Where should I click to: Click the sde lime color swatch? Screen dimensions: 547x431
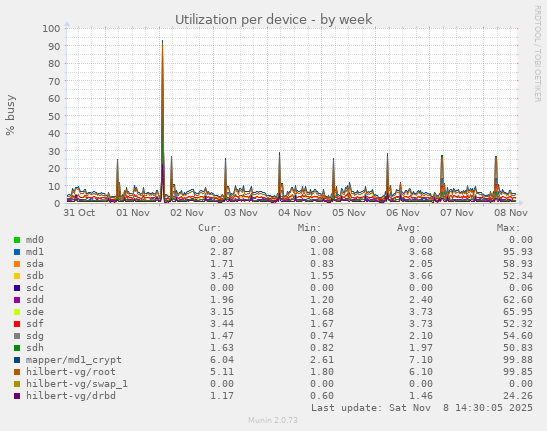[17, 312]
